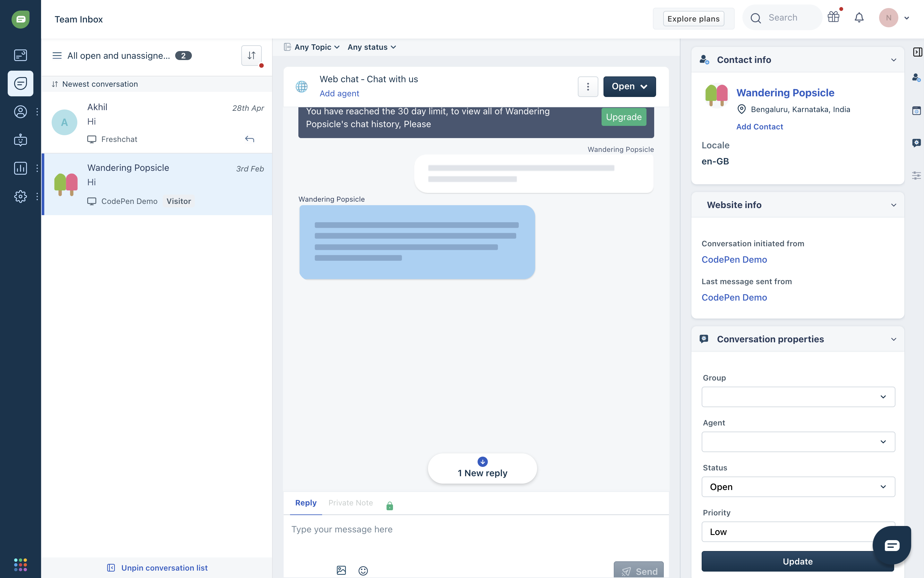Click the Send button
Image resolution: width=924 pixels, height=578 pixels.
638,570
